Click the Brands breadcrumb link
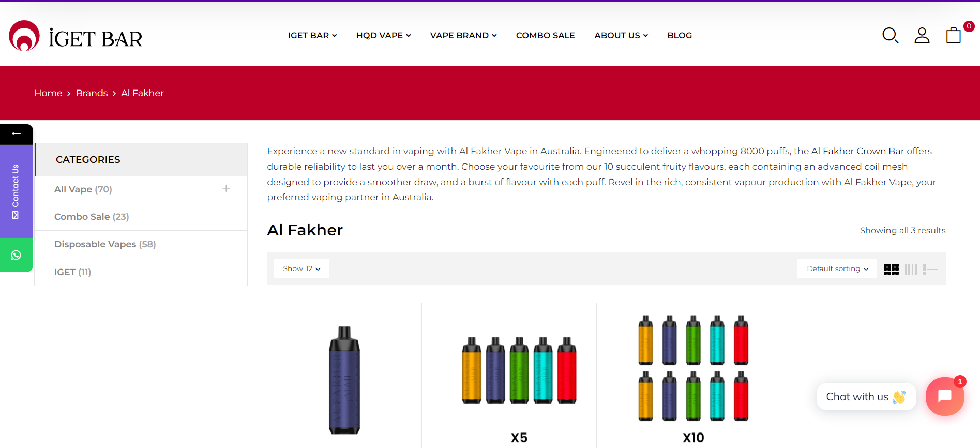Screen dimensions: 980x448 pyautogui.click(x=92, y=93)
